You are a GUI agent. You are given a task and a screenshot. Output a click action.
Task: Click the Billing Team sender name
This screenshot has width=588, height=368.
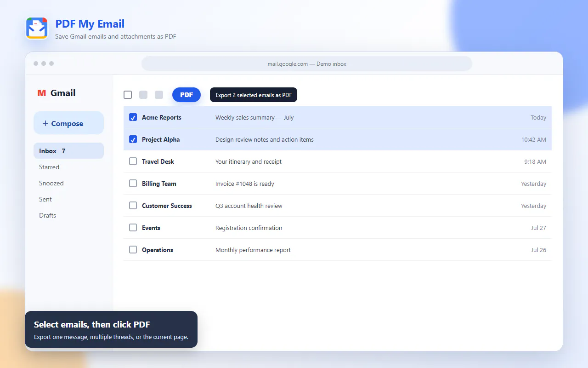(x=159, y=184)
